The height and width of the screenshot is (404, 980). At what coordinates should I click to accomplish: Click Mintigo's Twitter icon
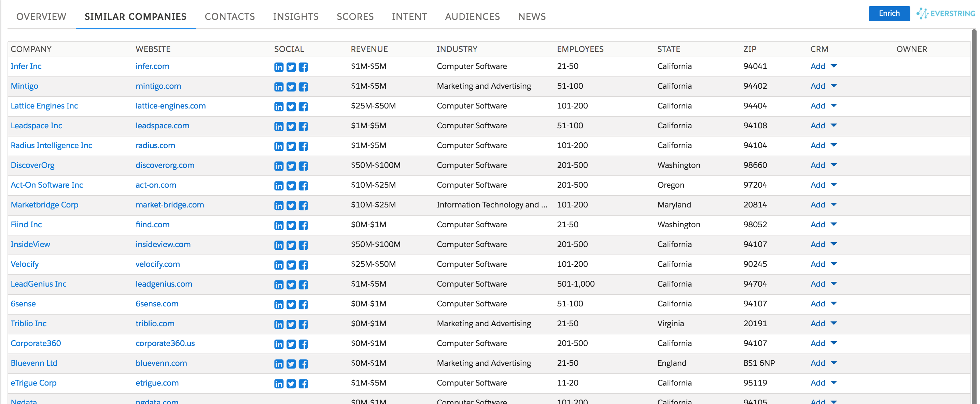pyautogui.click(x=291, y=87)
